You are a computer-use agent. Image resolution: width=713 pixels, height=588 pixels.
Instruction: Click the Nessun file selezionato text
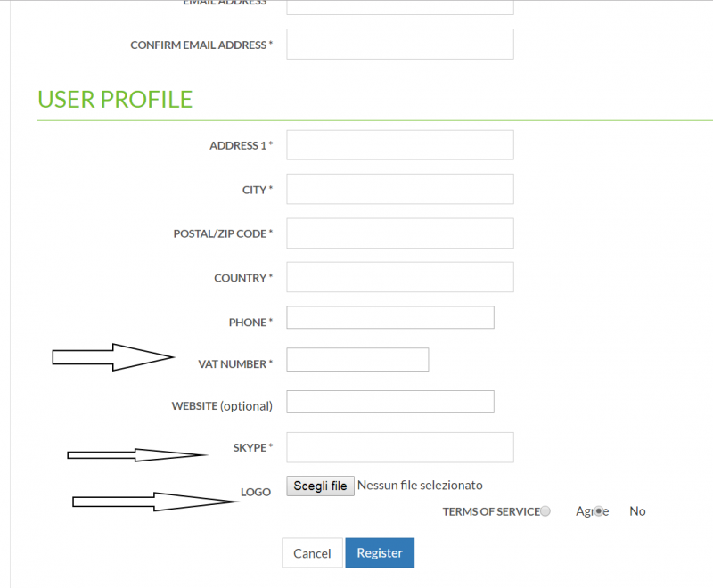pos(420,486)
